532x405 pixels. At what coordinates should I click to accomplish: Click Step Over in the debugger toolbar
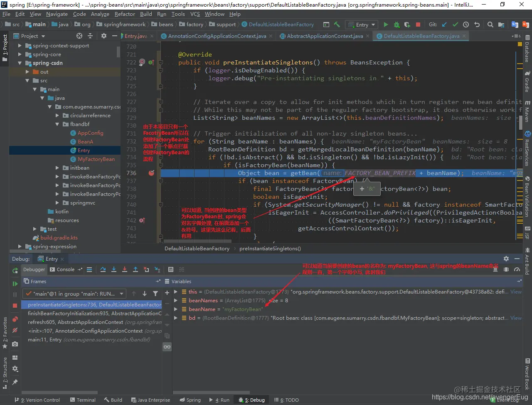[103, 269]
